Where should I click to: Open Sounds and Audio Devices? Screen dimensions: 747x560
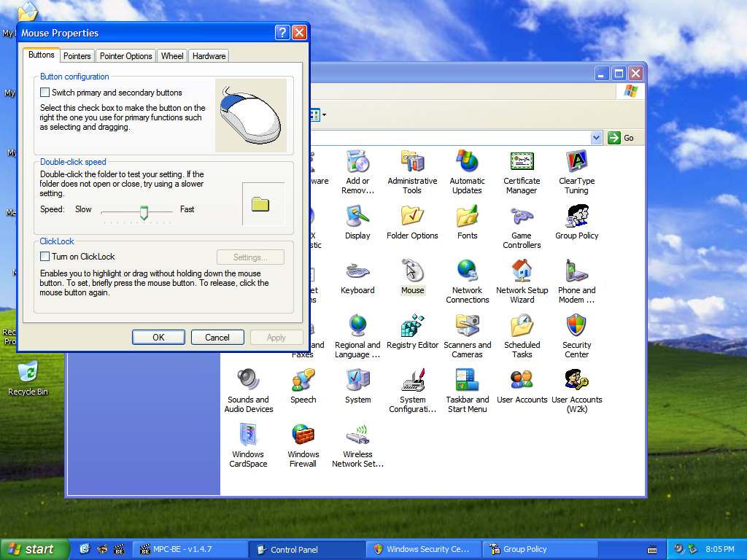pyautogui.click(x=248, y=381)
